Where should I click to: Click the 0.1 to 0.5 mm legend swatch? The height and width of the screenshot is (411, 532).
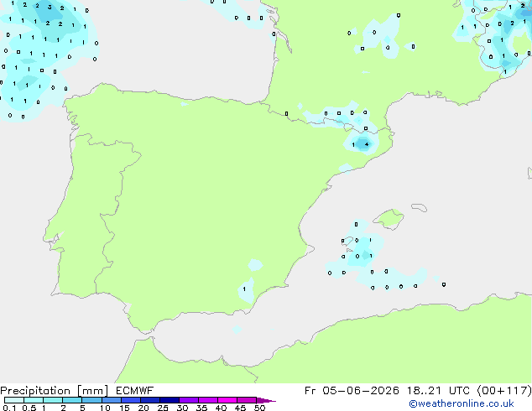[x=14, y=400]
